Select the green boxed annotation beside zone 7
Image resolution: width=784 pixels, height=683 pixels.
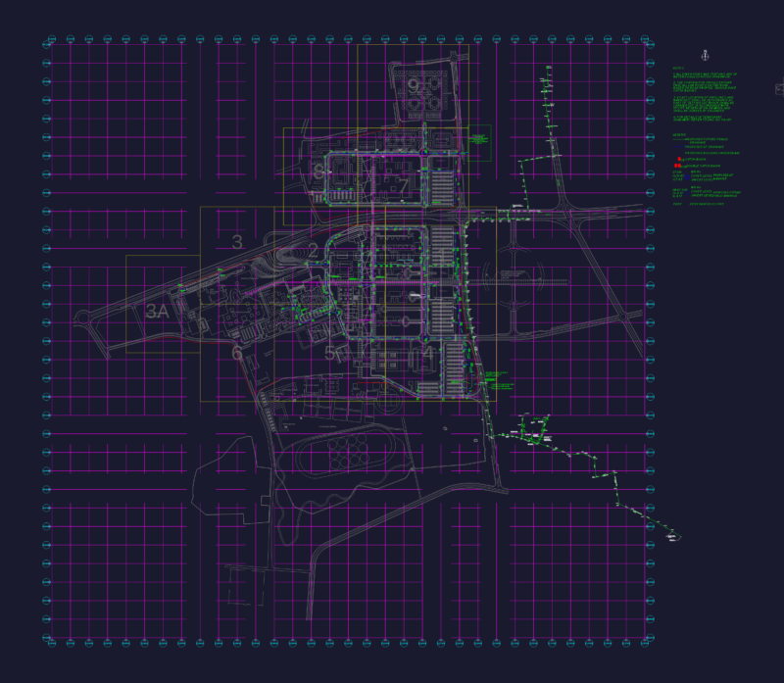[479, 142]
